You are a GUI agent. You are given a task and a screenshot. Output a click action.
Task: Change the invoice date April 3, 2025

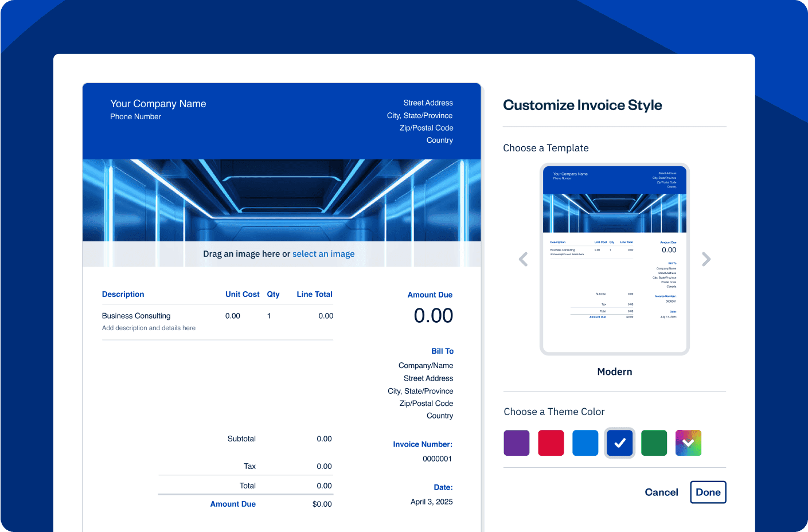tap(431, 502)
